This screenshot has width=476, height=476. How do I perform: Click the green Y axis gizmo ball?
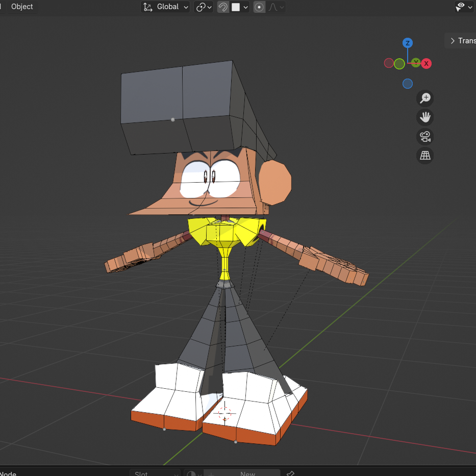pos(416,63)
